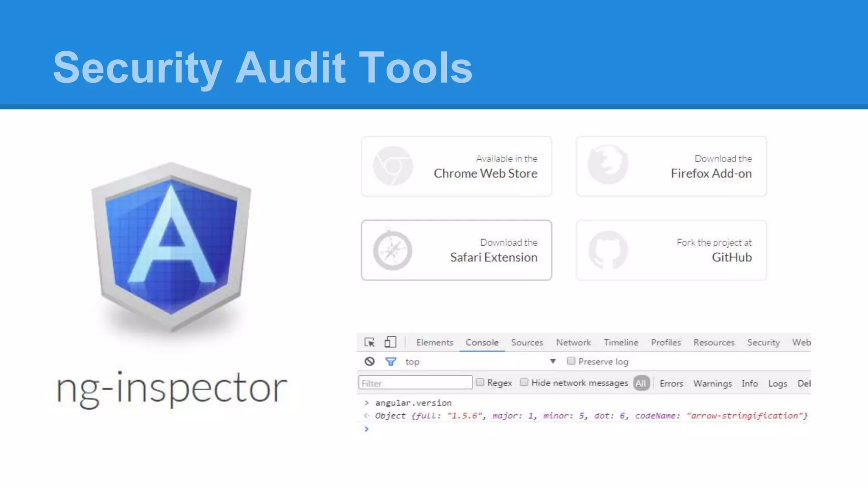Click Download the Safari Extension
This screenshot has width=868, height=488.
coord(456,250)
